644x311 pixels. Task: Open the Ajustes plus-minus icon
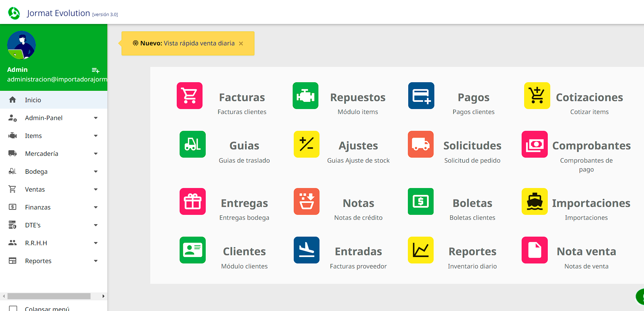pos(306,144)
